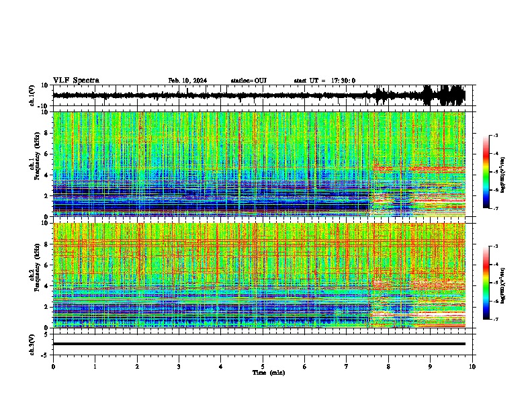
Task: Click the ch.1 color bar log(PSD) label
Action: (503, 175)
